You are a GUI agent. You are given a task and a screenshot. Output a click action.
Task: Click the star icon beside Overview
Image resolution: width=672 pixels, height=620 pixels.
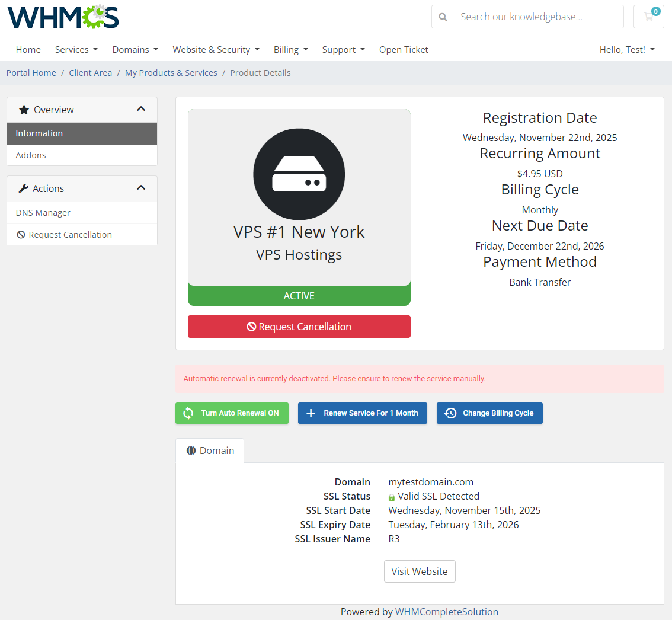coord(24,109)
